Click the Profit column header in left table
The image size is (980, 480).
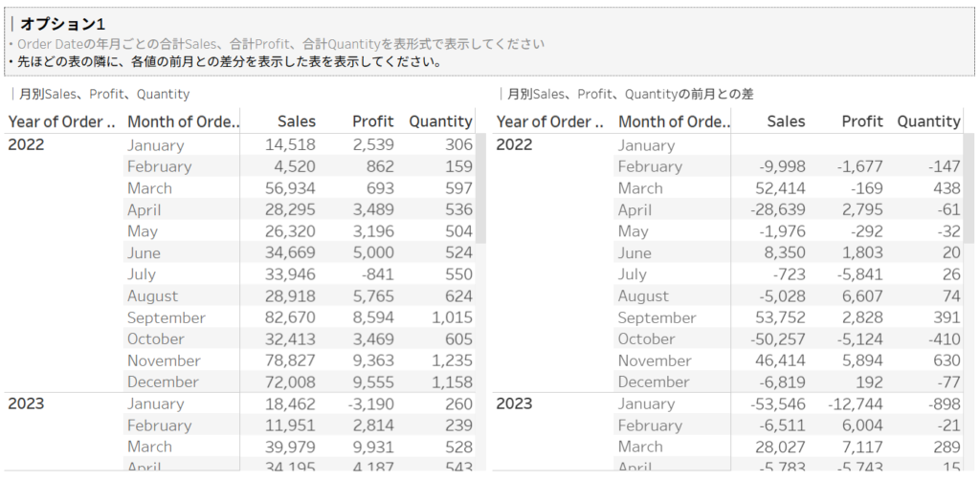point(372,121)
